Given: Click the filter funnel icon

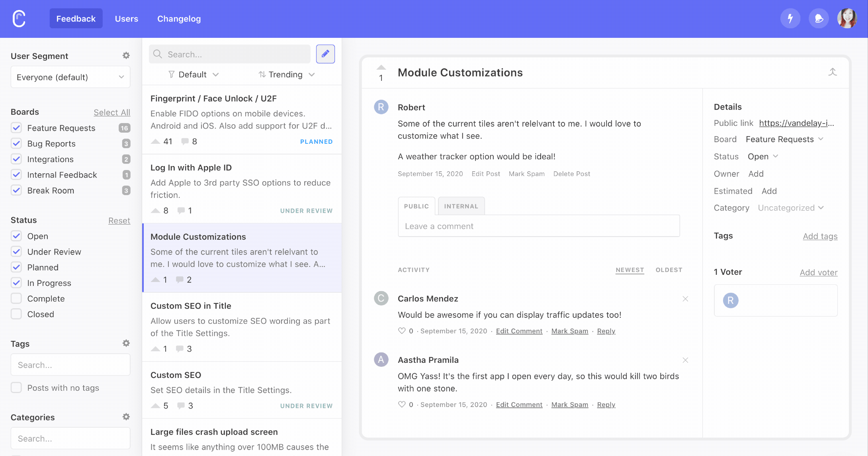Looking at the screenshot, I should point(172,74).
